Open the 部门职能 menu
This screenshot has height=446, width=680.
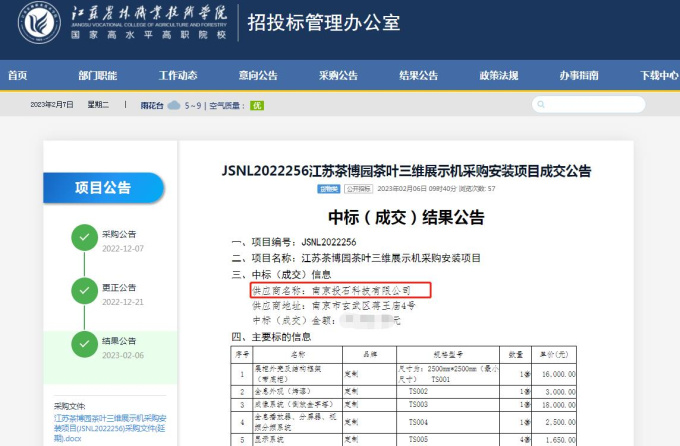97,76
